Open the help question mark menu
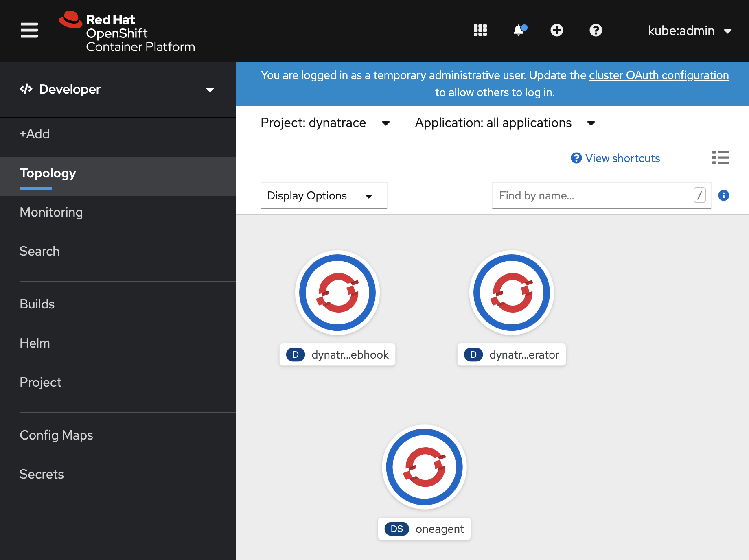The width and height of the screenshot is (749, 560). [x=596, y=30]
